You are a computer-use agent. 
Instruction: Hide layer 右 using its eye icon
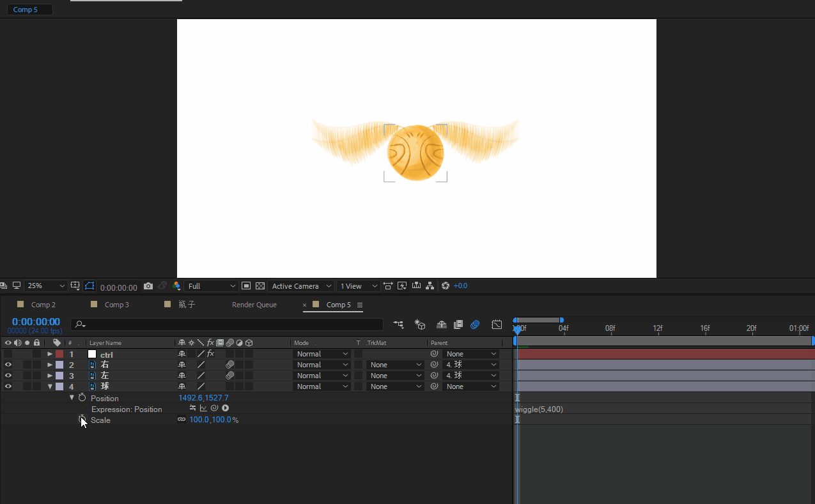pyautogui.click(x=8, y=365)
